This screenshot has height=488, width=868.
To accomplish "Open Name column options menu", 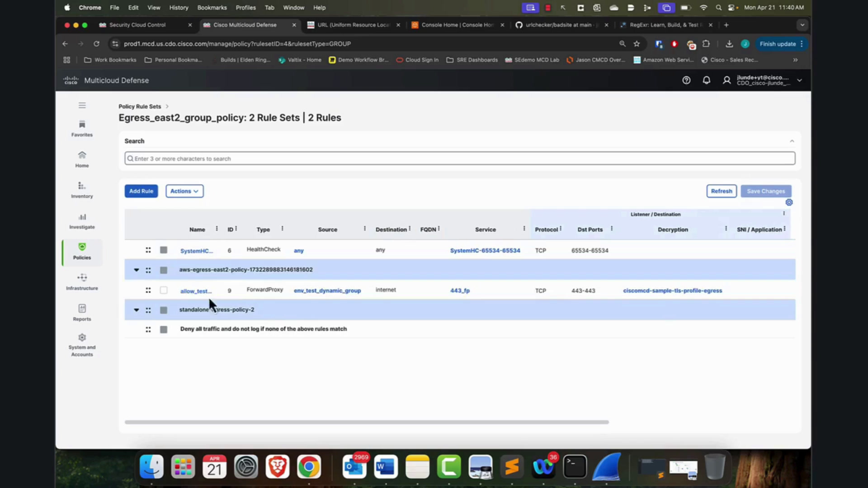I will pos(217,229).
